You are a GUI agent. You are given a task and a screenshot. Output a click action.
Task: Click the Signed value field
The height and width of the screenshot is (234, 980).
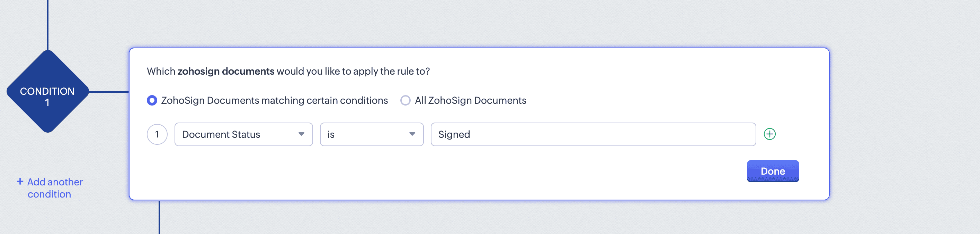[x=593, y=134]
